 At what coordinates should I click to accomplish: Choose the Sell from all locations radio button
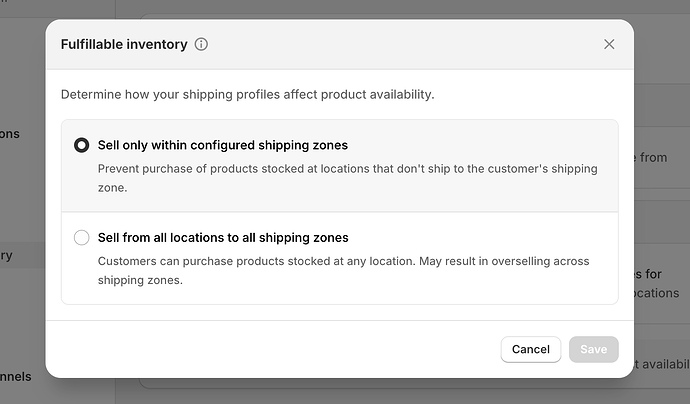click(82, 238)
